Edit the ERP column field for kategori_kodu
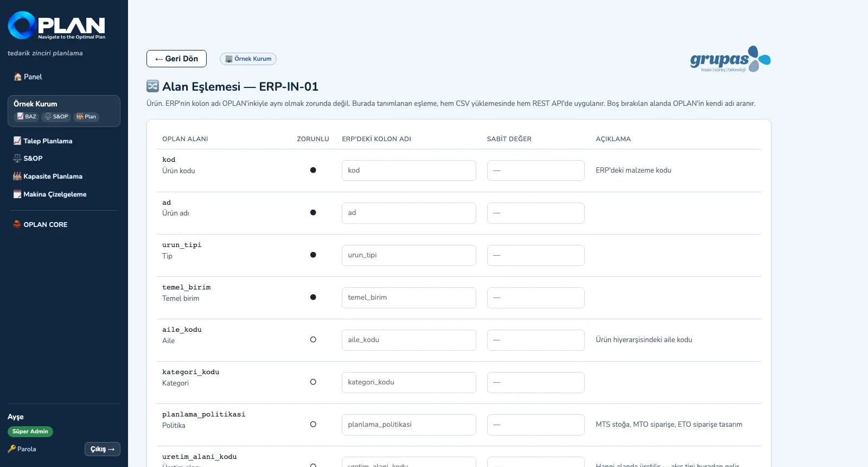868x467 pixels. (x=409, y=382)
